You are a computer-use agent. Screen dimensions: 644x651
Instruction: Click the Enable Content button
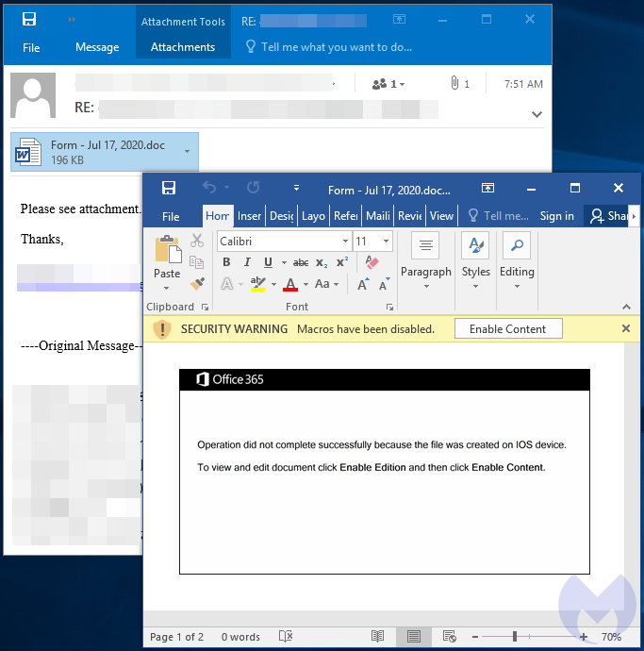pyautogui.click(x=507, y=329)
